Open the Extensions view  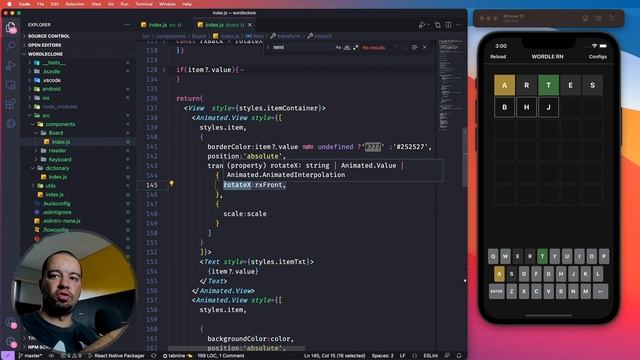[11, 104]
